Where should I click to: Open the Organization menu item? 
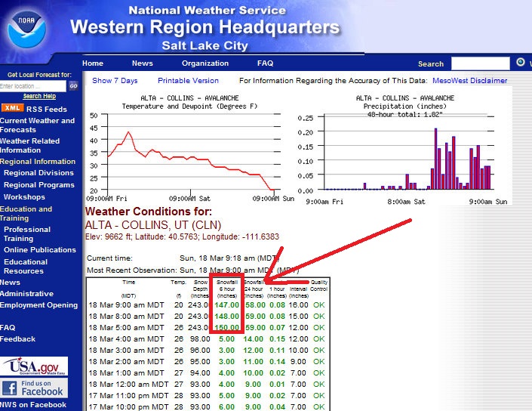pos(204,63)
